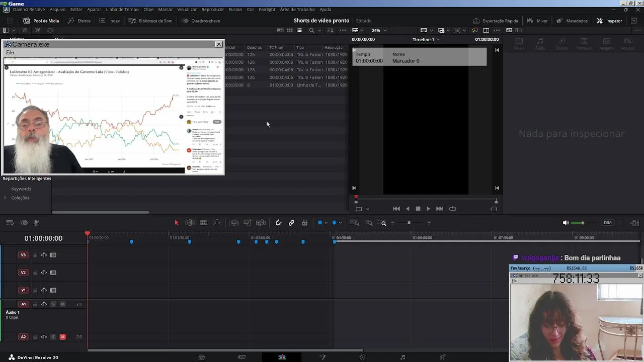Sort by Resolução column header
This screenshot has width=644, height=362.
pyautogui.click(x=334, y=47)
